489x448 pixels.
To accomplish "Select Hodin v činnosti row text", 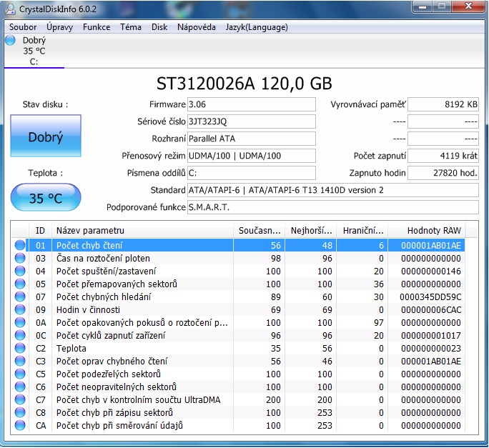I will pos(88,309).
